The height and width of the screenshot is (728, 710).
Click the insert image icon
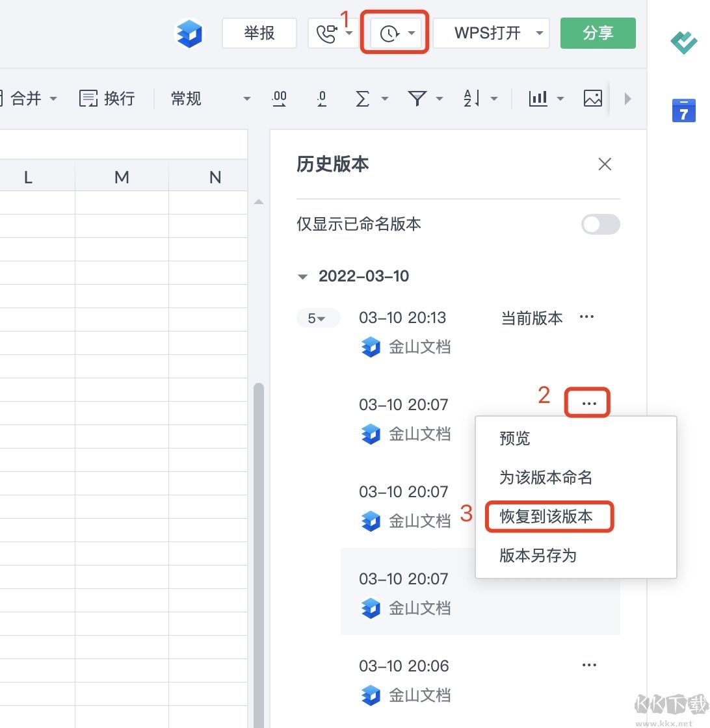click(592, 98)
